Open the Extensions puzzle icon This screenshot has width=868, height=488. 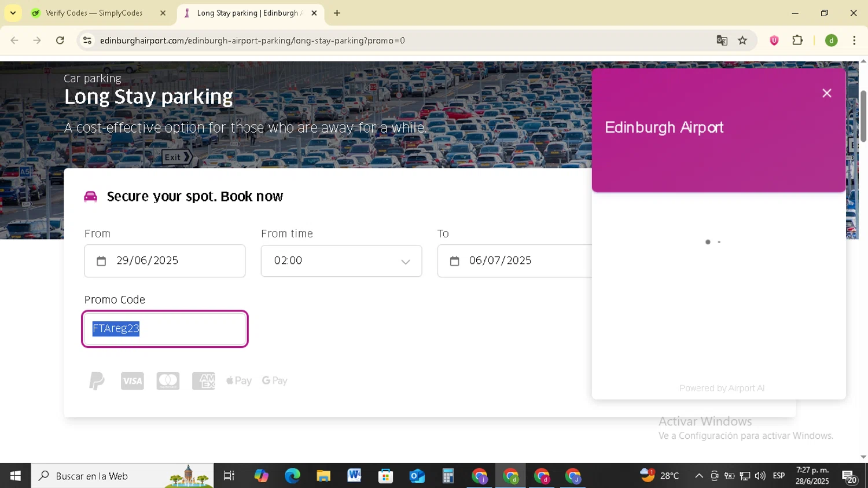coord(797,41)
